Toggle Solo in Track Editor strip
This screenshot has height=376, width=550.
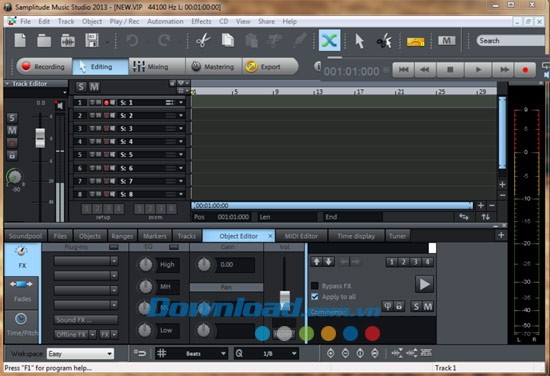click(x=12, y=118)
